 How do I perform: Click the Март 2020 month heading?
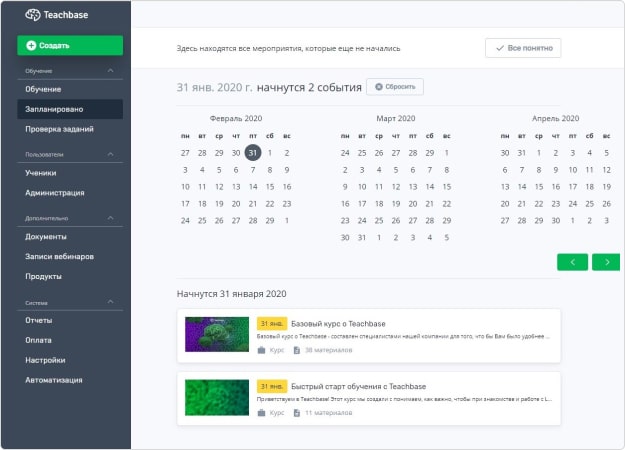pyautogui.click(x=396, y=118)
